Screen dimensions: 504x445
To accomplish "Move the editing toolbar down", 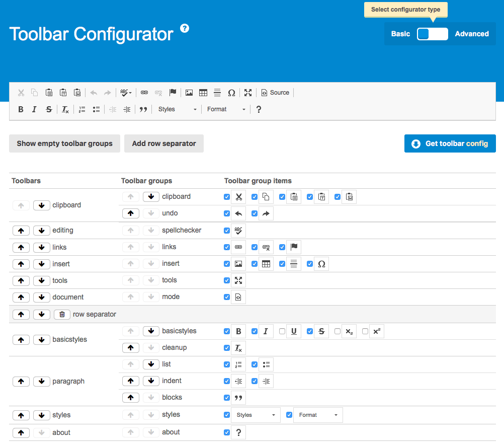I will (41, 231).
